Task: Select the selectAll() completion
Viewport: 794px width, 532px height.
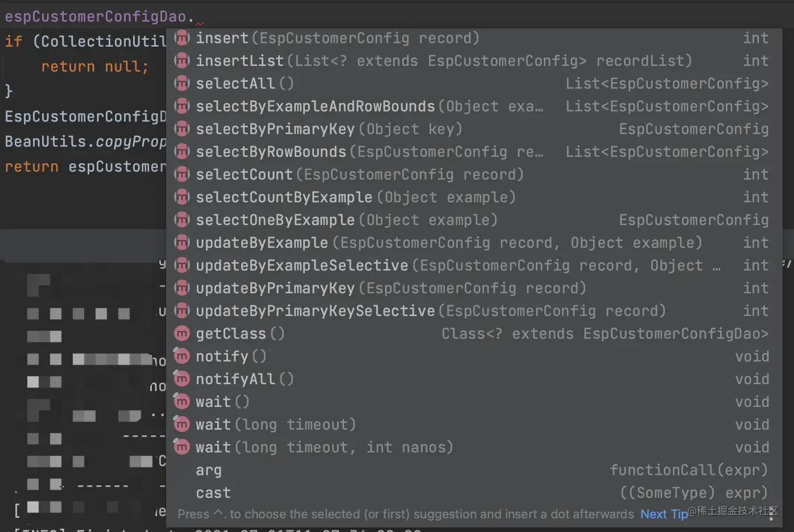Action: click(x=474, y=84)
